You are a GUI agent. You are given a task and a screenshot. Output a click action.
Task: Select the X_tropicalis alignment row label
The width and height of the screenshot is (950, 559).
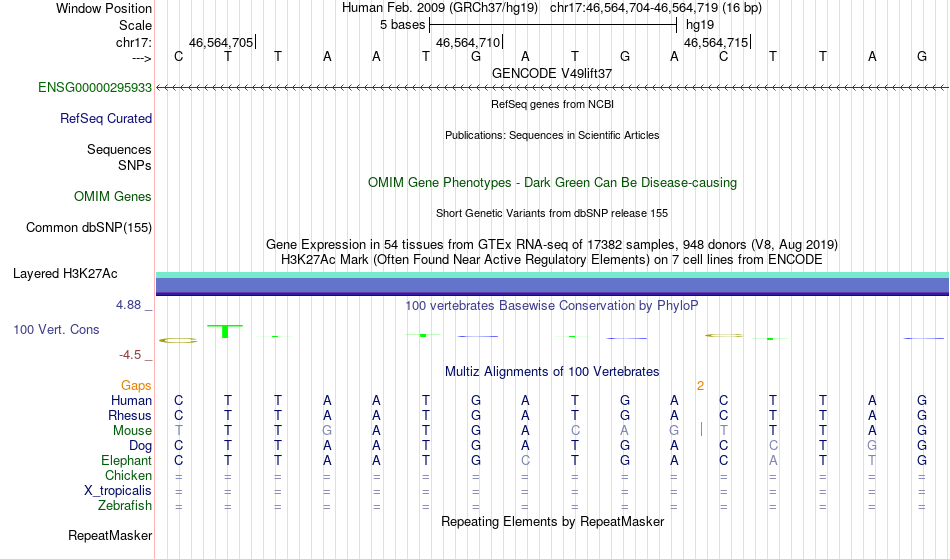(x=118, y=491)
